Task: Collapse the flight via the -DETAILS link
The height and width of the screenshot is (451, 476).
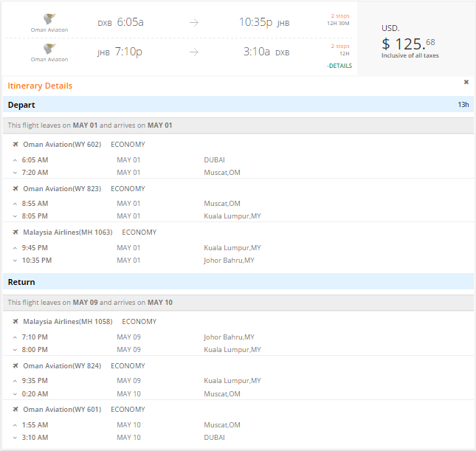Action: coord(339,66)
